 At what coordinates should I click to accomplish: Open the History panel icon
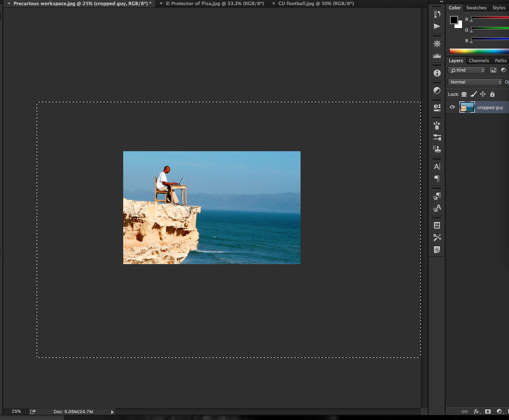(437, 14)
